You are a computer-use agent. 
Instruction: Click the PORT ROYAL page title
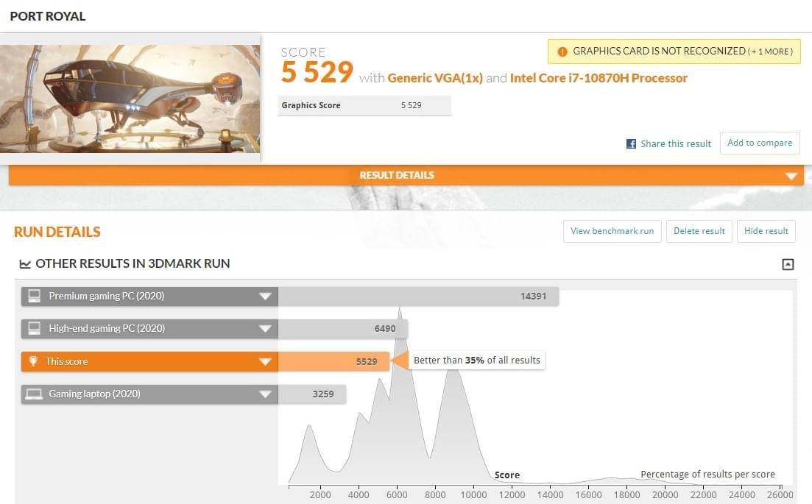pos(48,16)
